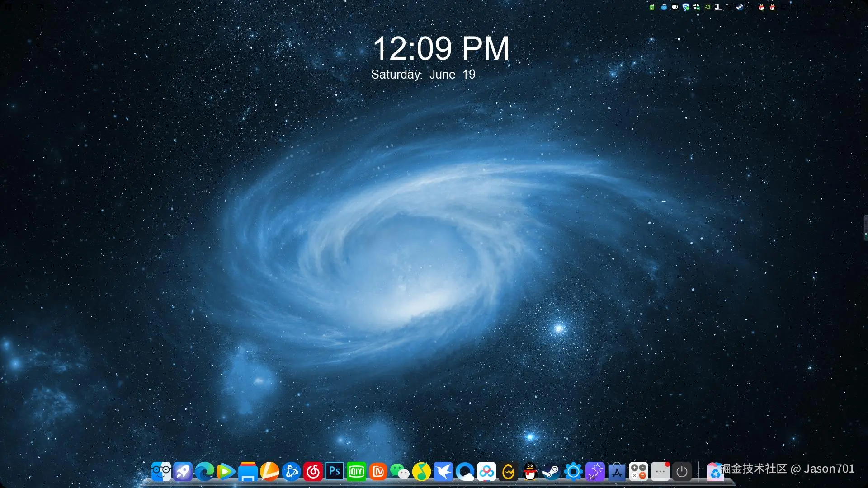Click Windows Security shield tray icon
This screenshot has width=868, height=488.
[697, 7]
